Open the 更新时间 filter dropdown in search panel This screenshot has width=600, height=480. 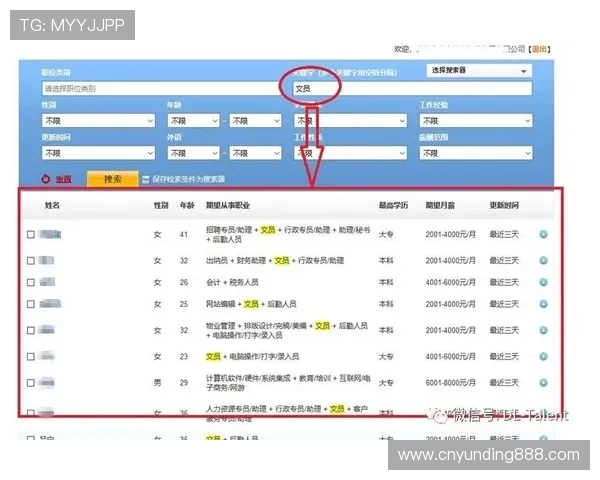[x=98, y=153]
